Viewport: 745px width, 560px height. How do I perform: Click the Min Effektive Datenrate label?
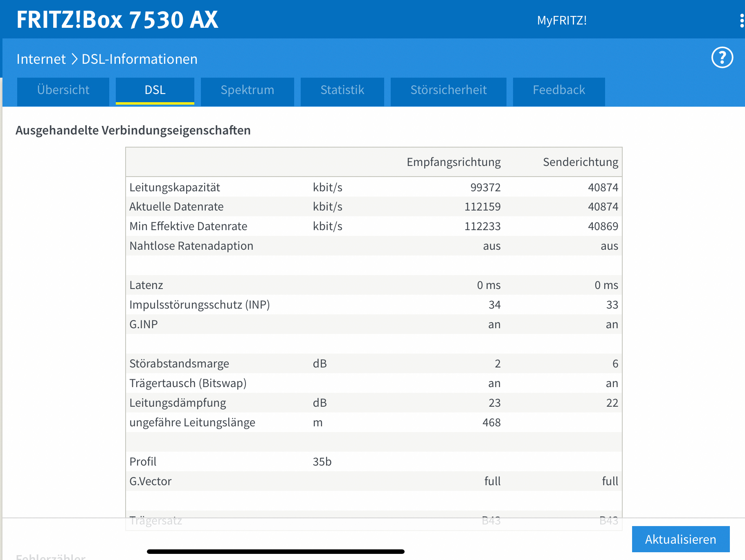click(x=188, y=226)
